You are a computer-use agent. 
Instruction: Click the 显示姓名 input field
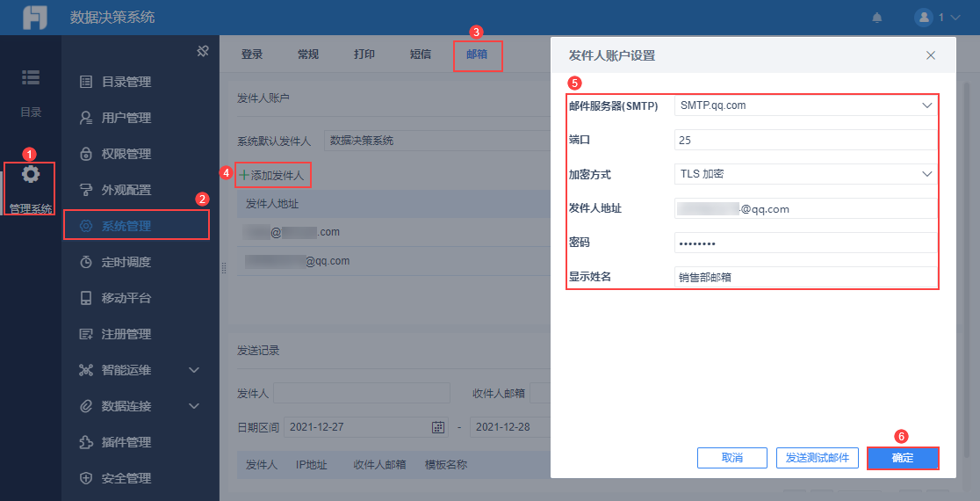806,278
